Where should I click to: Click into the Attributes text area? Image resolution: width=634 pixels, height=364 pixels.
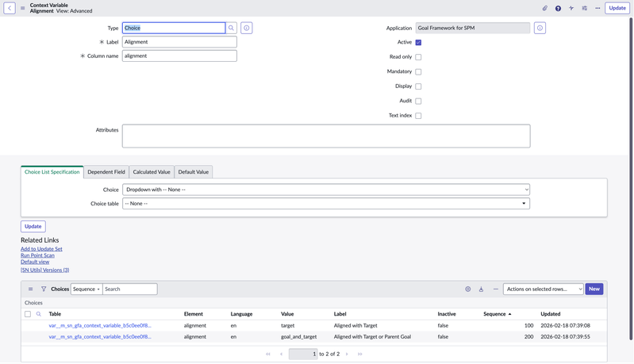pos(325,136)
